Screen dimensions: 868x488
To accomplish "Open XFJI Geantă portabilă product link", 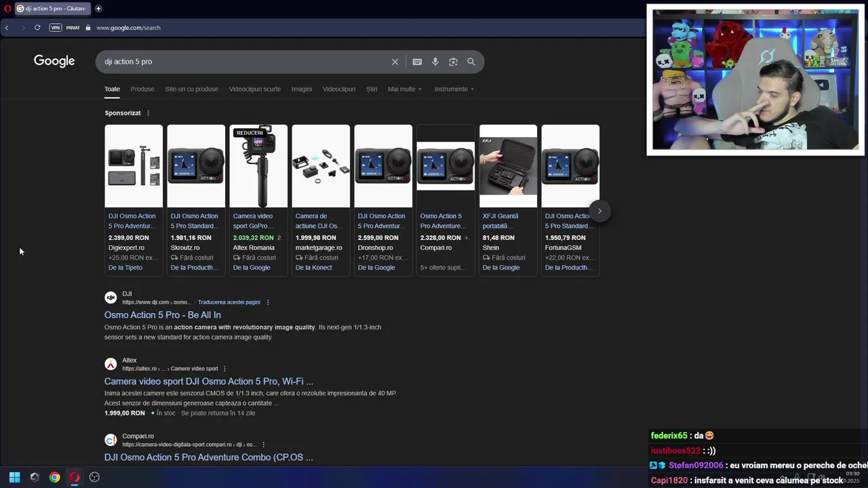I will [500, 221].
